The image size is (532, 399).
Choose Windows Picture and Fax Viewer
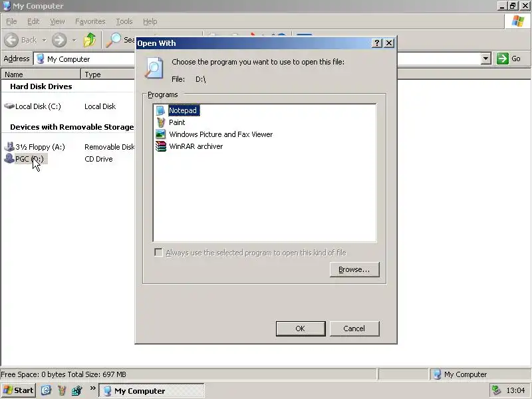coord(221,134)
